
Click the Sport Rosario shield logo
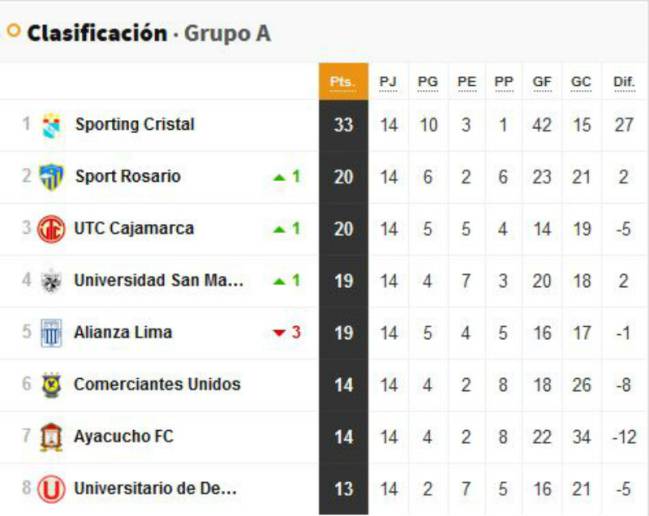(51, 177)
